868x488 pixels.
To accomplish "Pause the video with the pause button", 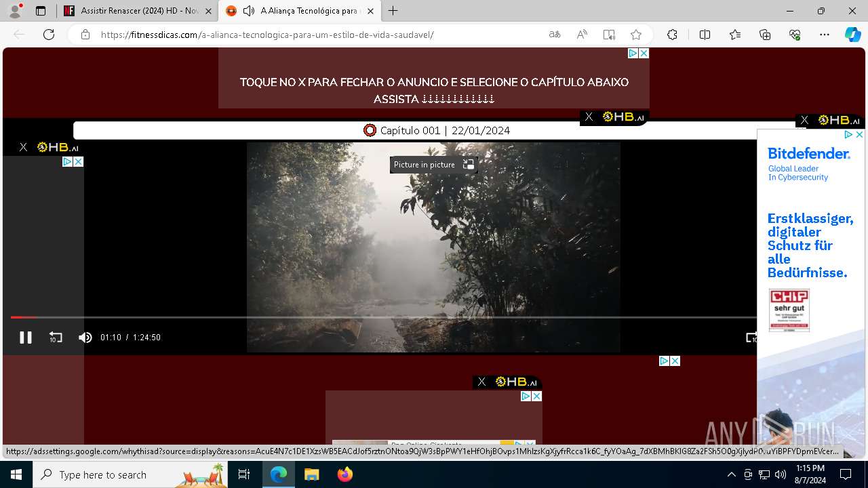I will 26,338.
